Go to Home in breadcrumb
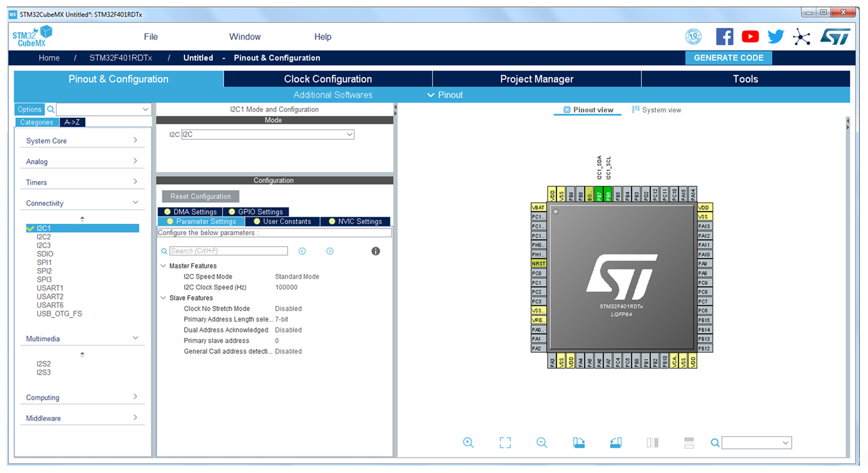This screenshot has height=473, width=868. (x=49, y=58)
